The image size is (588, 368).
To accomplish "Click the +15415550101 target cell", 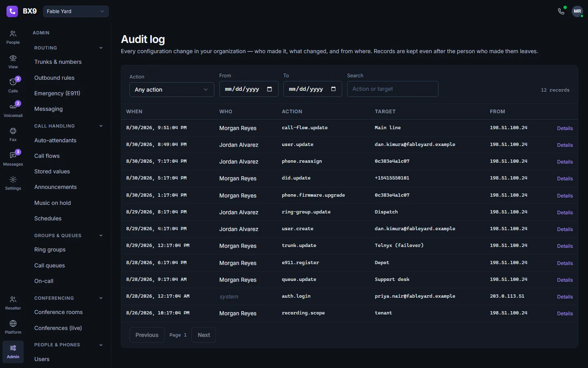I will point(392,178).
